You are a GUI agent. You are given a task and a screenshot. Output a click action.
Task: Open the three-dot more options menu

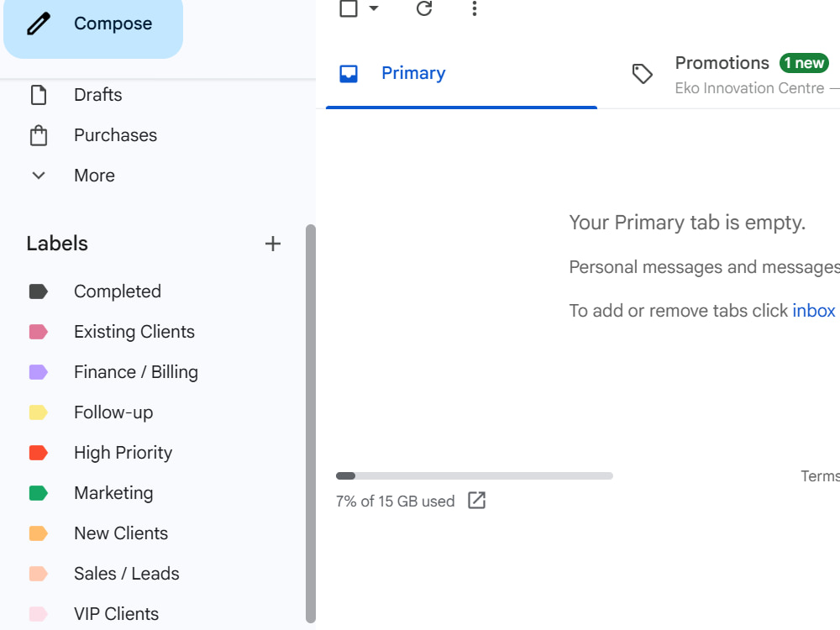474,8
